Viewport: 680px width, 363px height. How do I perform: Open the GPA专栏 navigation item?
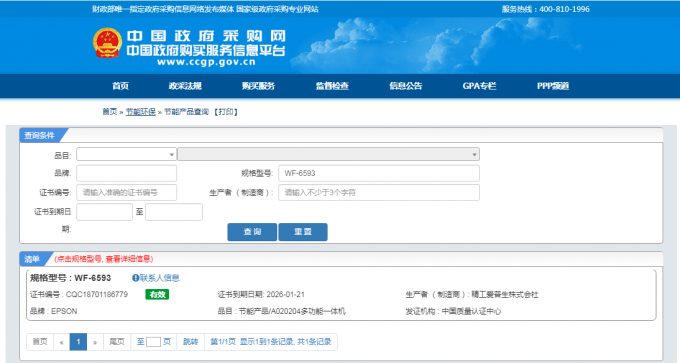tap(479, 86)
